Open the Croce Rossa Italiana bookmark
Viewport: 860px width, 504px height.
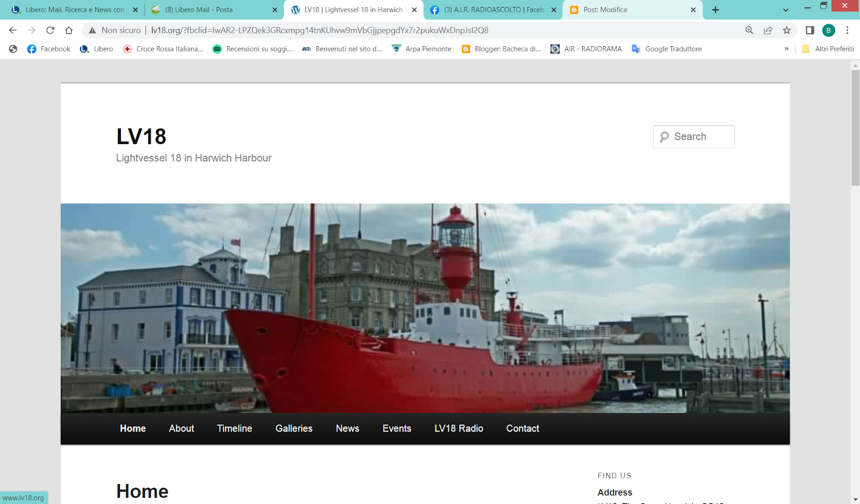pyautogui.click(x=163, y=49)
